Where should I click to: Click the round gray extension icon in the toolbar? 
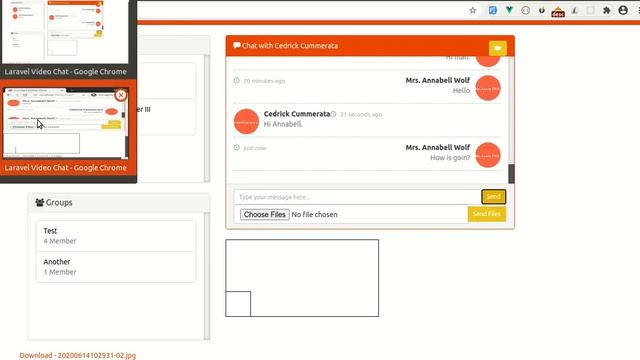click(x=525, y=11)
